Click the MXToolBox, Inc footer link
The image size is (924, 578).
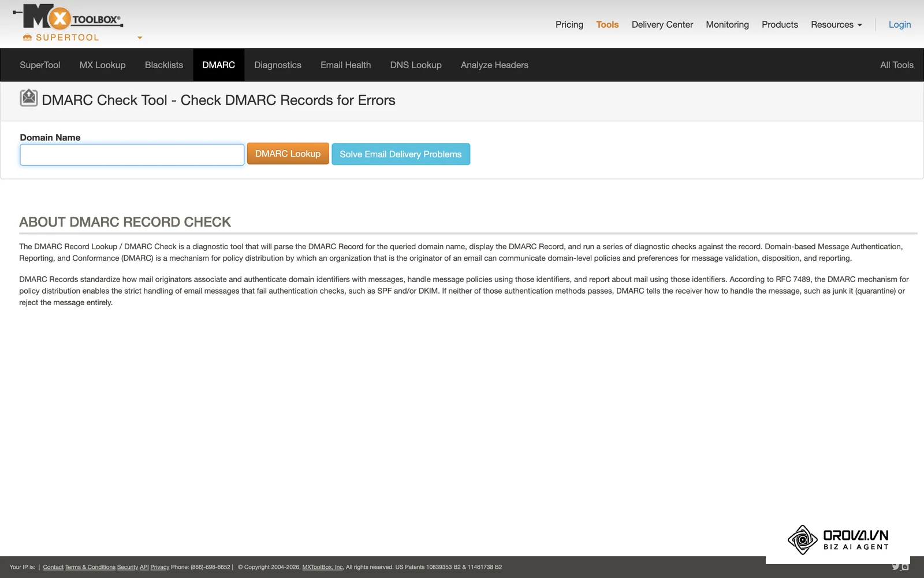[323, 567]
